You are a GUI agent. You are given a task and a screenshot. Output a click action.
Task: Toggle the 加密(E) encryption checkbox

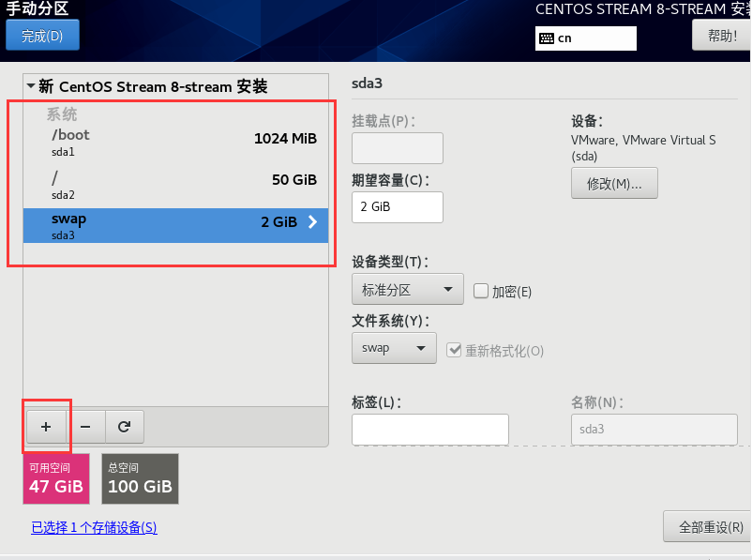coord(481,291)
